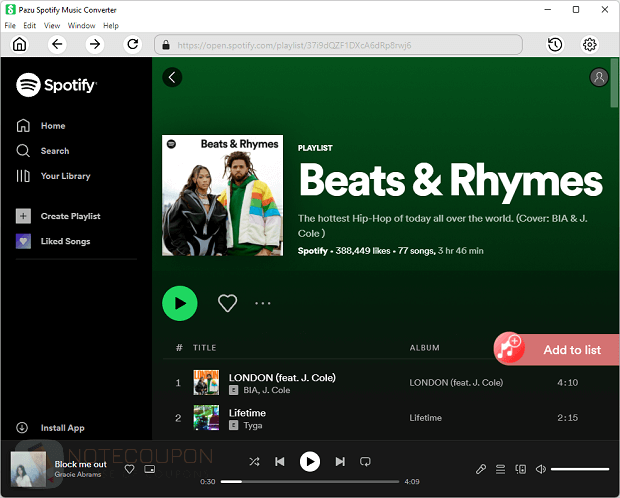The image size is (620, 498).
Task: Play the playlist with the green play button
Action: [180, 303]
